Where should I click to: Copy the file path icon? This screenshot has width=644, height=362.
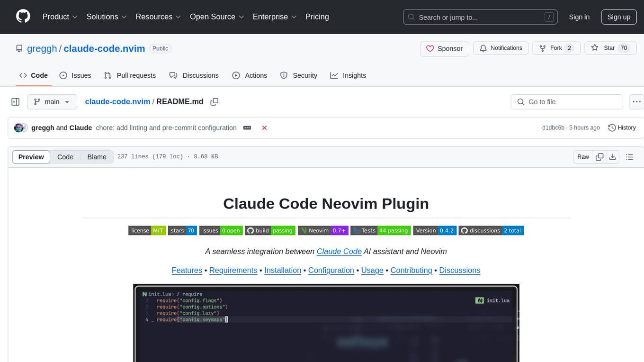[214, 102]
